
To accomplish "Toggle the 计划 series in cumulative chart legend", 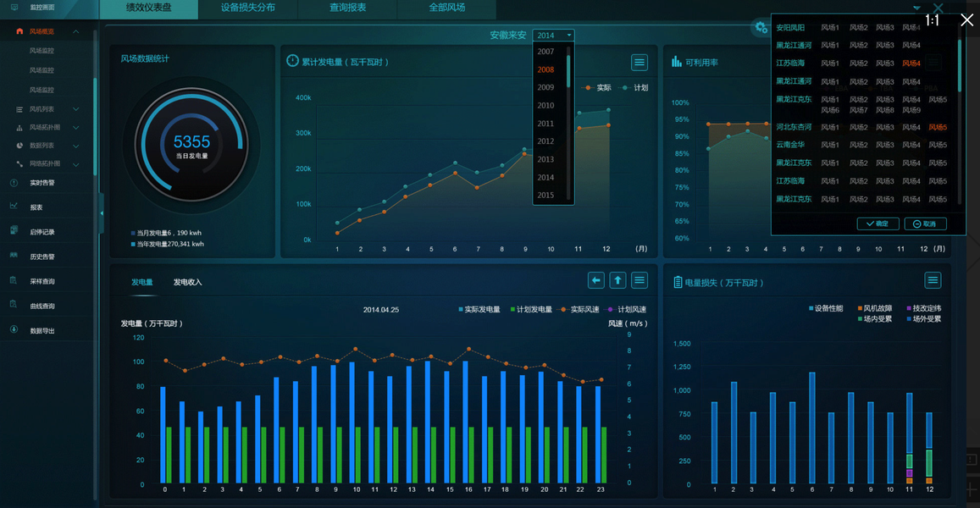I will [634, 87].
